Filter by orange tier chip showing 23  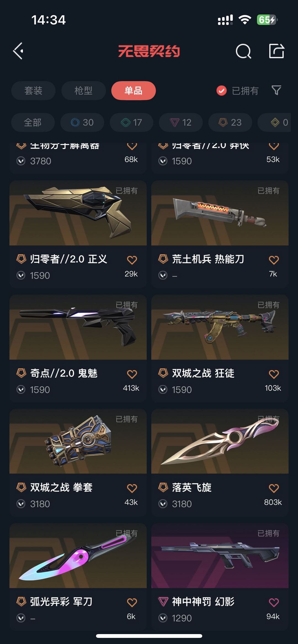tap(230, 122)
